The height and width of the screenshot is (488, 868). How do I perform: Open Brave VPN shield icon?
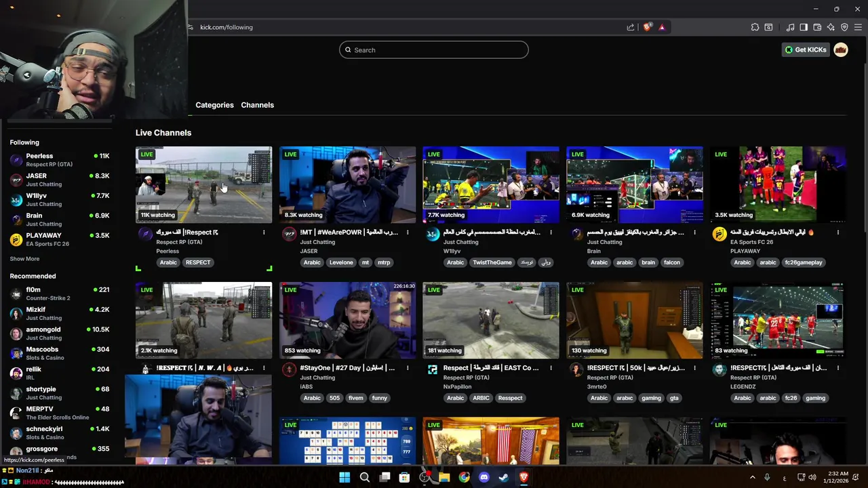tap(844, 27)
